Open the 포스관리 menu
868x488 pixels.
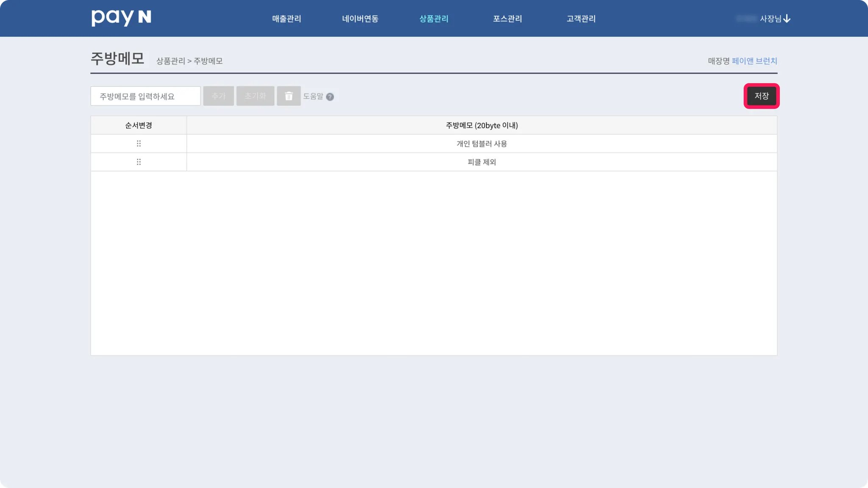507,19
